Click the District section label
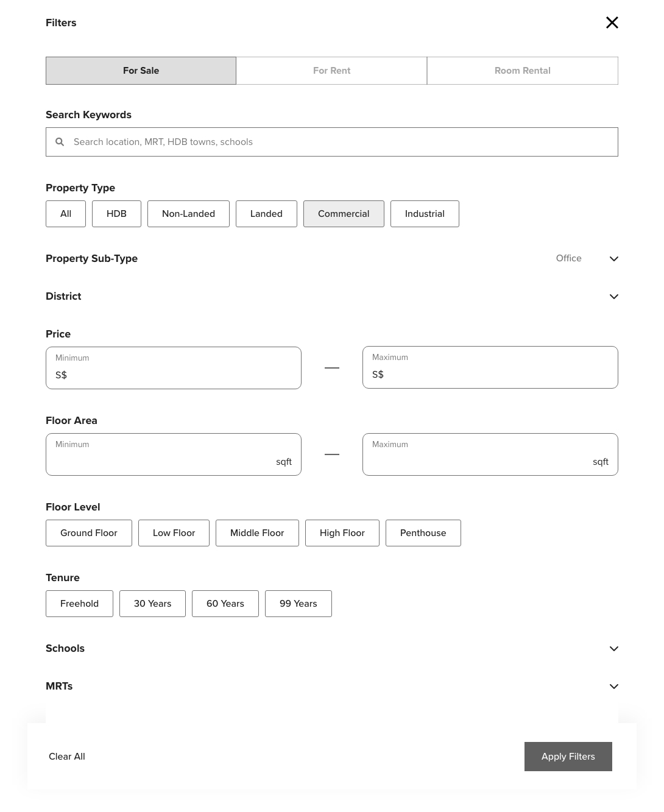This screenshot has width=664, height=812. point(63,296)
